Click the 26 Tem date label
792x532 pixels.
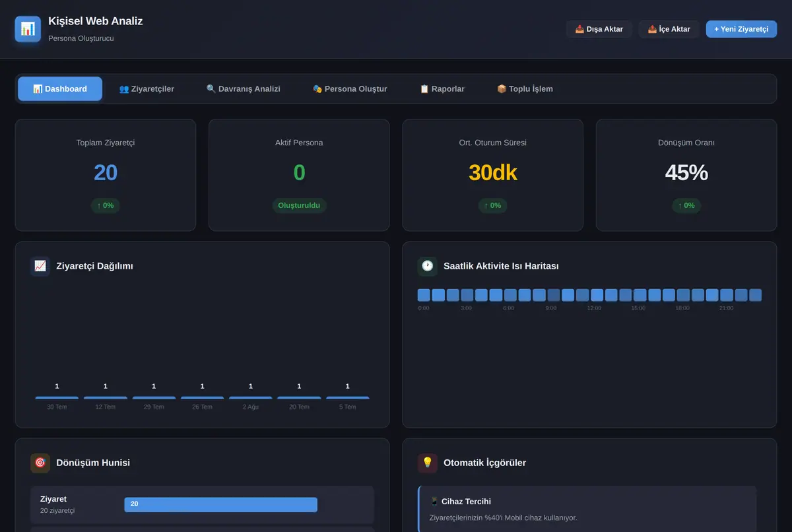click(202, 407)
